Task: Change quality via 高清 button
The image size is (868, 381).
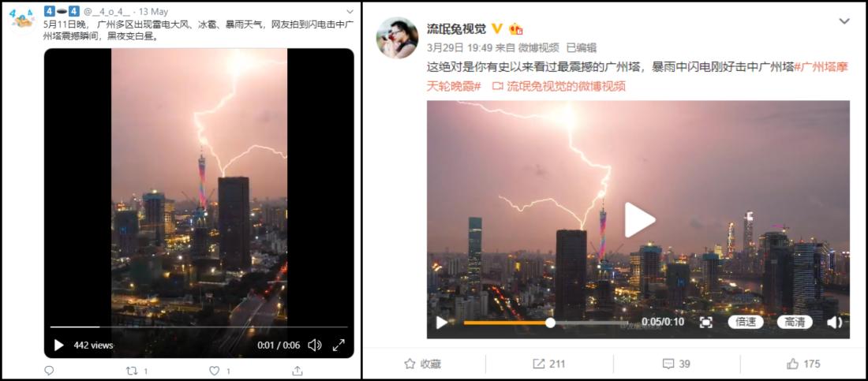Action: click(x=795, y=322)
